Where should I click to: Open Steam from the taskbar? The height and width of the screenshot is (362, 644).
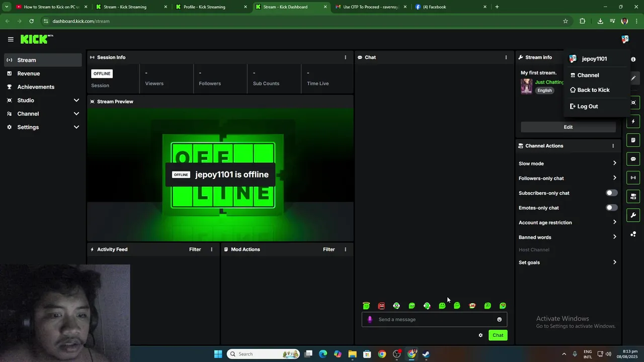426,354
